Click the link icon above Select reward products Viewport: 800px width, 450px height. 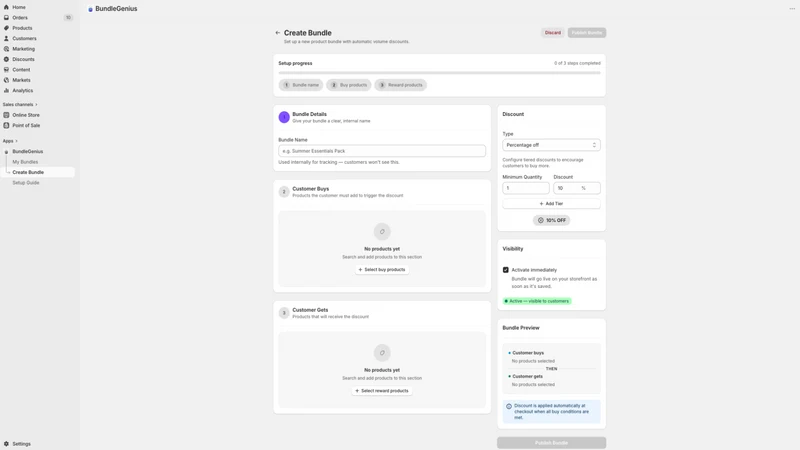tap(382, 353)
